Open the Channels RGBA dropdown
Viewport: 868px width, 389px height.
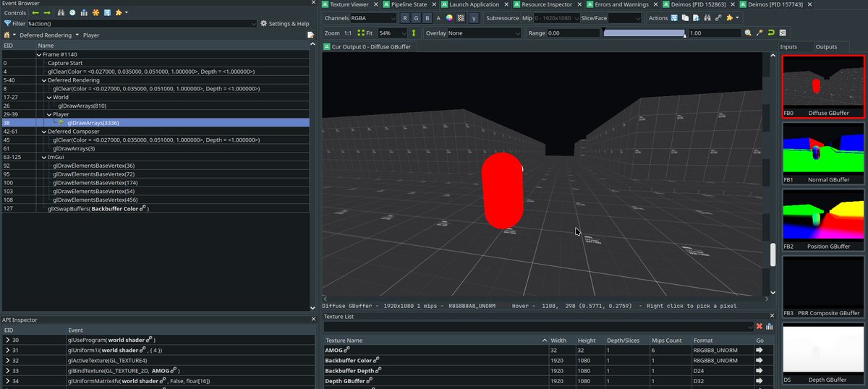pyautogui.click(x=373, y=17)
